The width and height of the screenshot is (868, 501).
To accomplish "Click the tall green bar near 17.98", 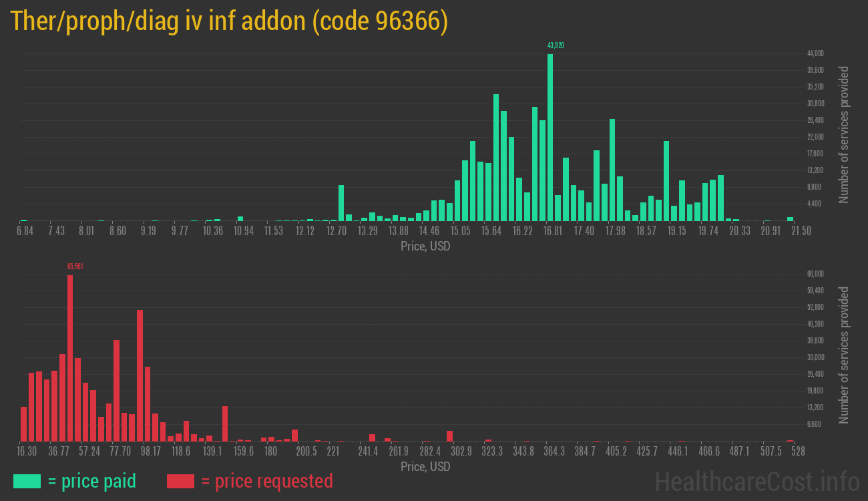I will pos(612,170).
